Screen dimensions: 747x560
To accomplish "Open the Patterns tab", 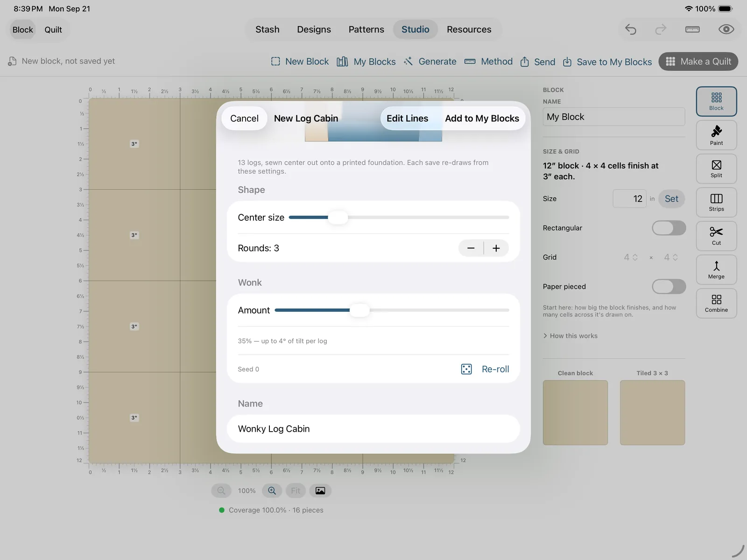I will 366,29.
